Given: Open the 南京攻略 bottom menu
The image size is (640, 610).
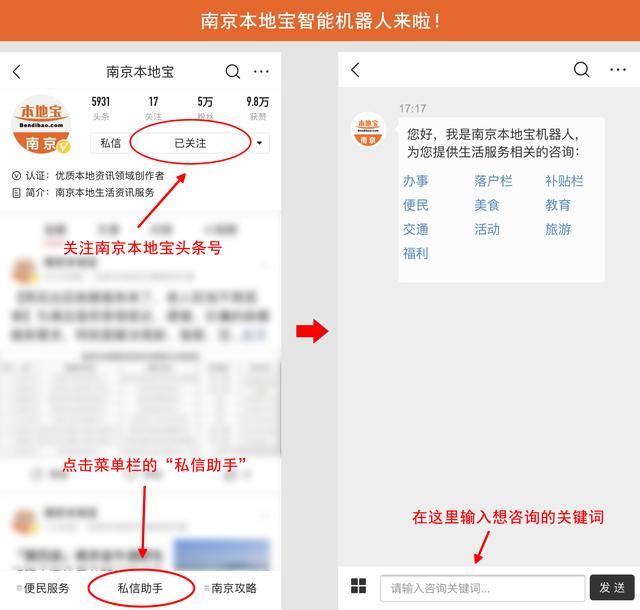Looking at the screenshot, I should 231,588.
